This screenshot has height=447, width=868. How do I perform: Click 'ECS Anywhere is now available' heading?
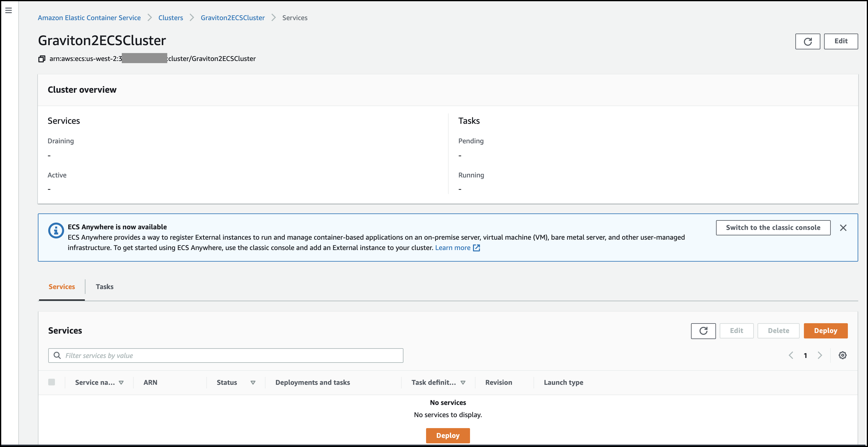pos(117,227)
